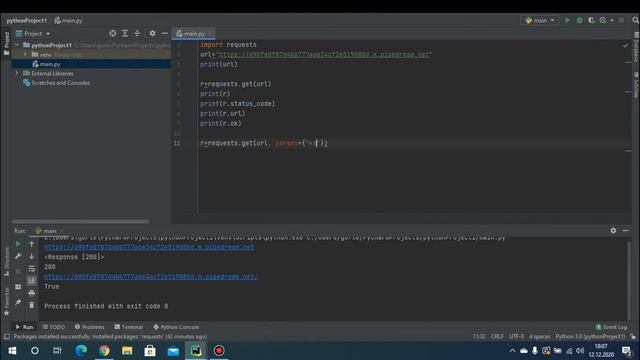Open File Explorer from the taskbar
This screenshot has width=640, height=360.
click(127, 351)
